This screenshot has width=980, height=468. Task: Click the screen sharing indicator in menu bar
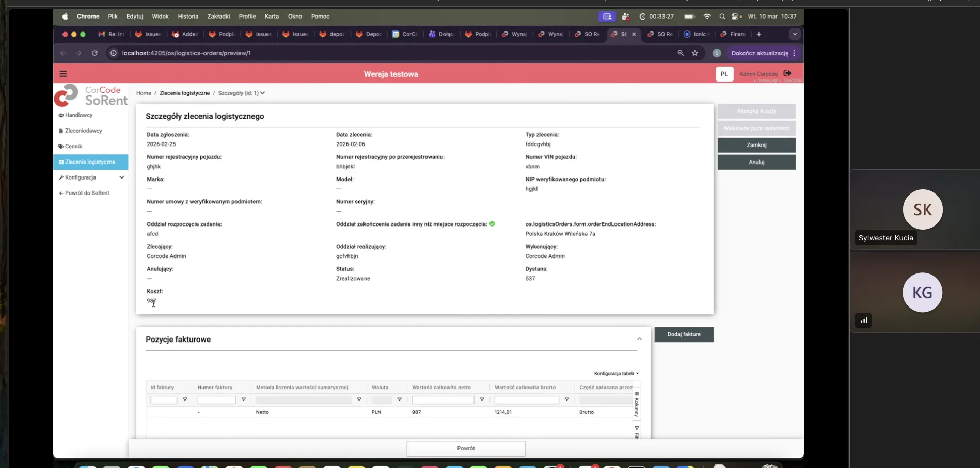pos(607,17)
